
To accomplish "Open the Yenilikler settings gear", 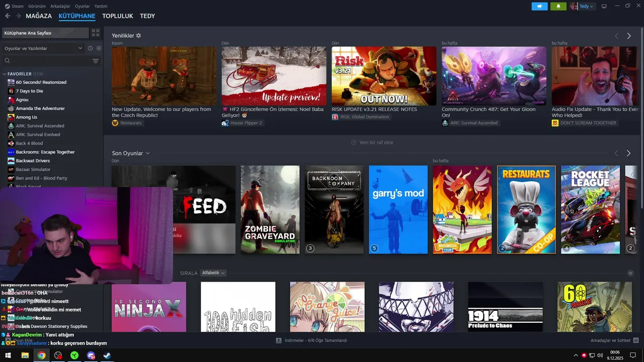I will click(138, 36).
